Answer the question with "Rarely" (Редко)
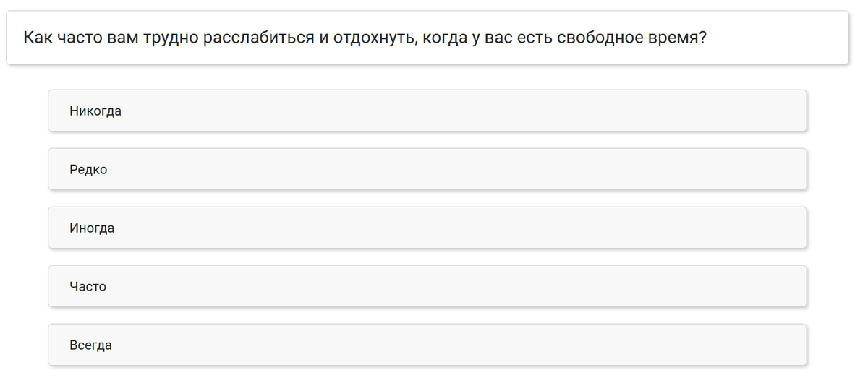This screenshot has height=391, width=868. pos(427,169)
